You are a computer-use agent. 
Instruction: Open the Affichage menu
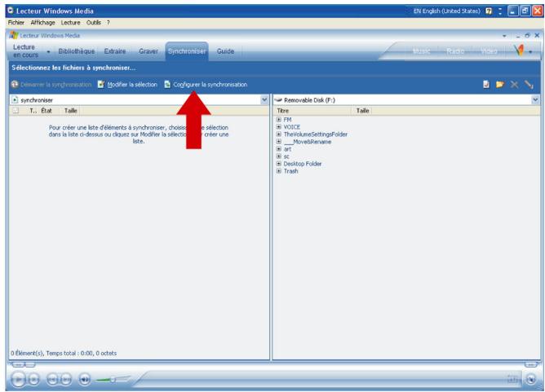tap(42, 23)
